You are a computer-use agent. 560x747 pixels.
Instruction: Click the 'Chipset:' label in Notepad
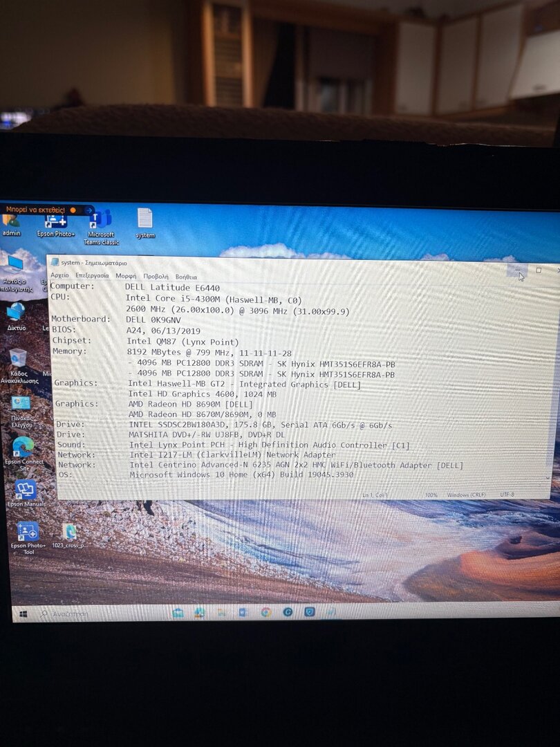point(71,340)
